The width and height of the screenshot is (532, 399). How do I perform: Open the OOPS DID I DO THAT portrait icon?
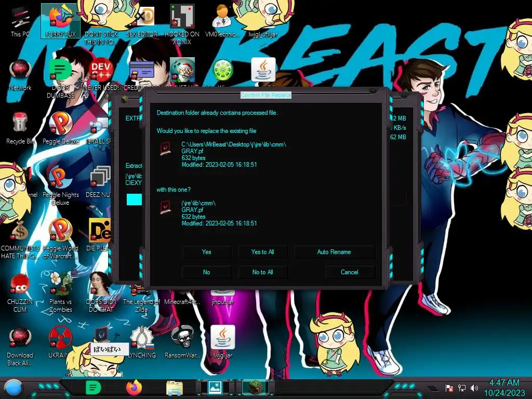pyautogui.click(x=101, y=293)
